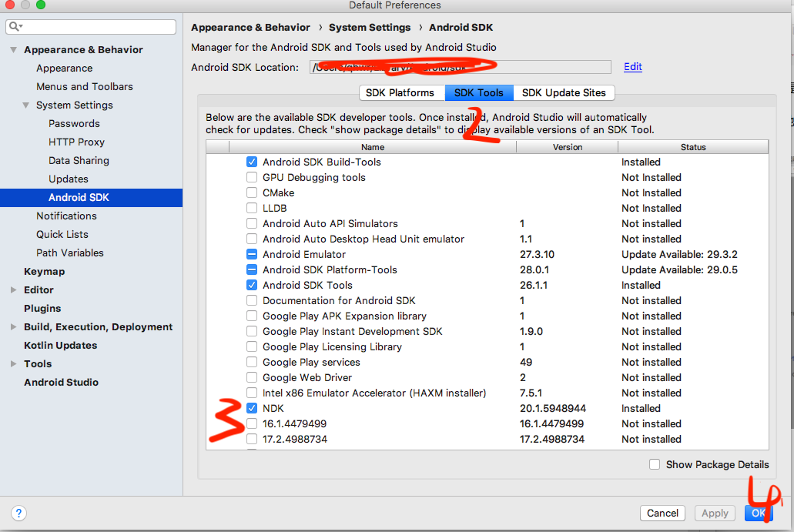Screen dimensions: 794x532
Task: Confirm with the OK button
Action: coord(758,514)
